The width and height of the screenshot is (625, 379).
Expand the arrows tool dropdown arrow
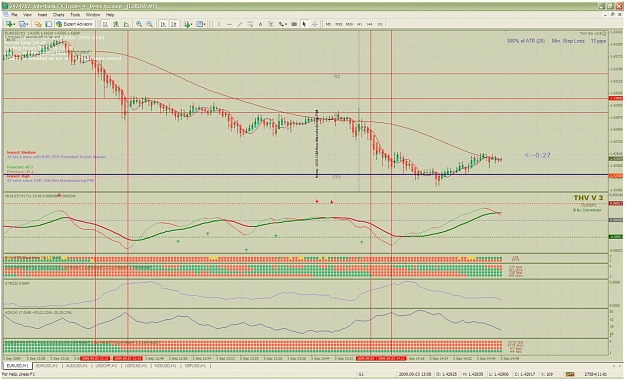point(286,24)
